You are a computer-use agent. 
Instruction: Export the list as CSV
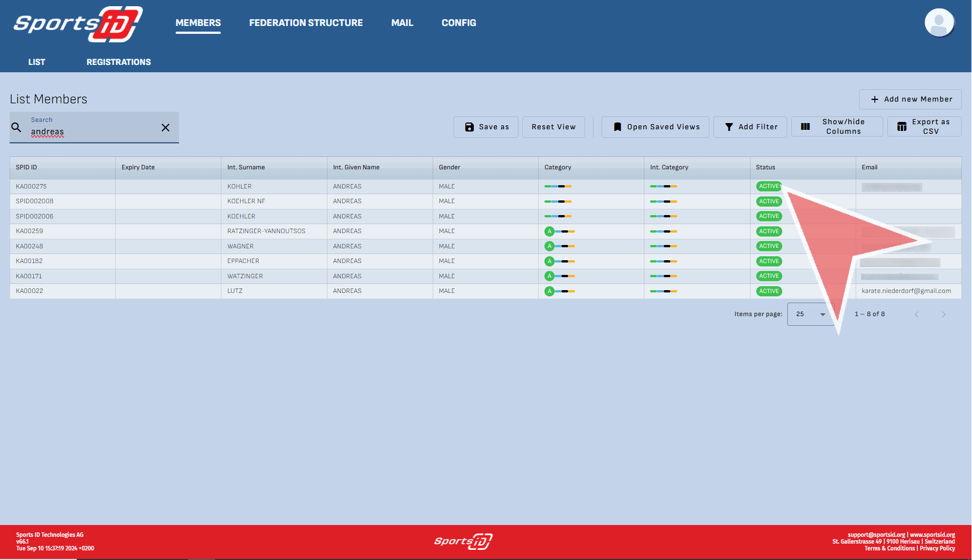pos(924,127)
